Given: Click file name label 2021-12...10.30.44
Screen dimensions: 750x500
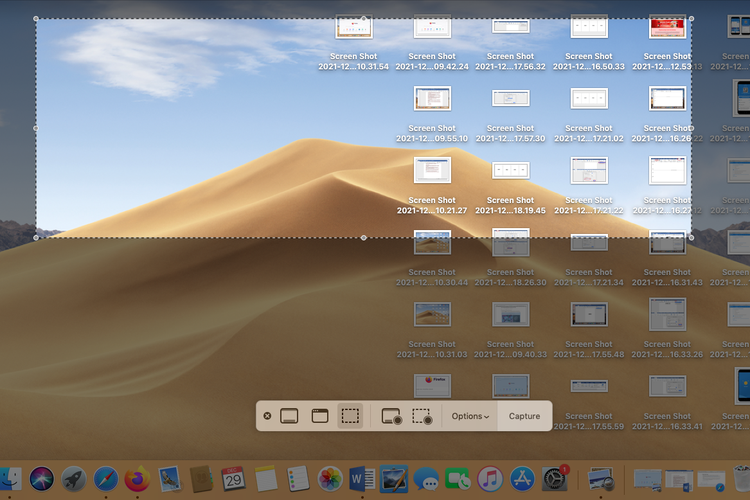Looking at the screenshot, I should point(432,282).
